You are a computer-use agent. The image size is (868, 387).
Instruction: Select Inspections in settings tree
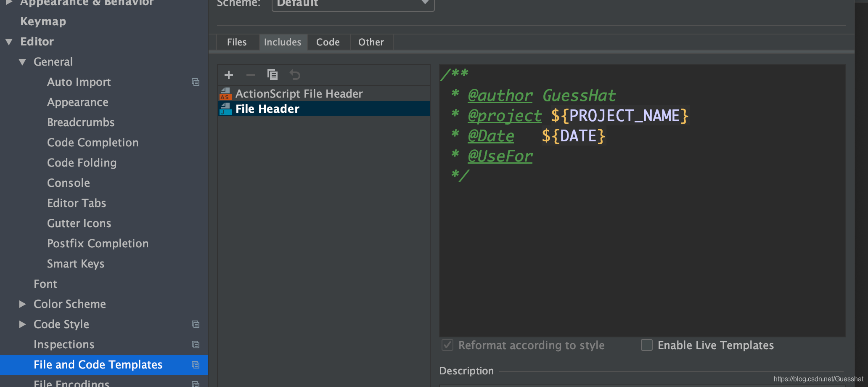pyautogui.click(x=64, y=345)
